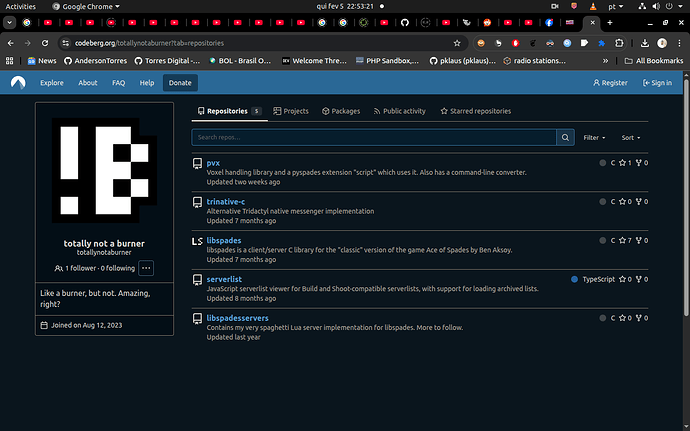The image size is (690, 431).
Task: Go back to the previous page
Action: [11, 43]
